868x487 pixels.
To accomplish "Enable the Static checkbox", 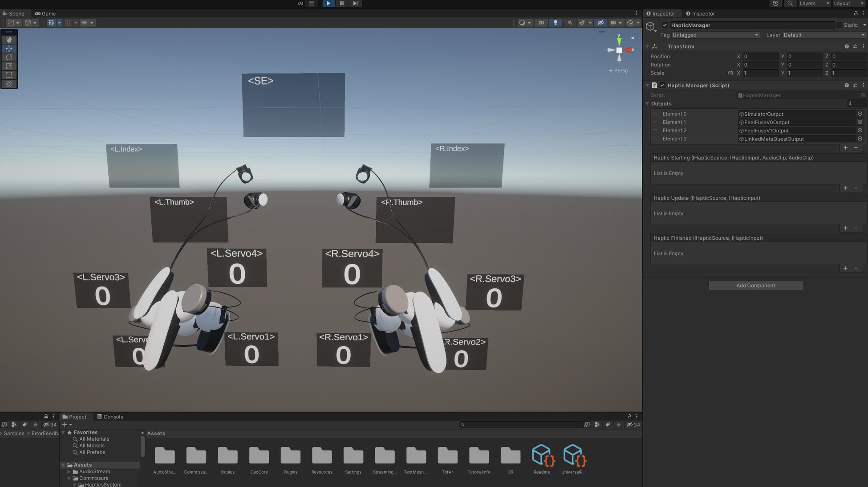I will 839,25.
